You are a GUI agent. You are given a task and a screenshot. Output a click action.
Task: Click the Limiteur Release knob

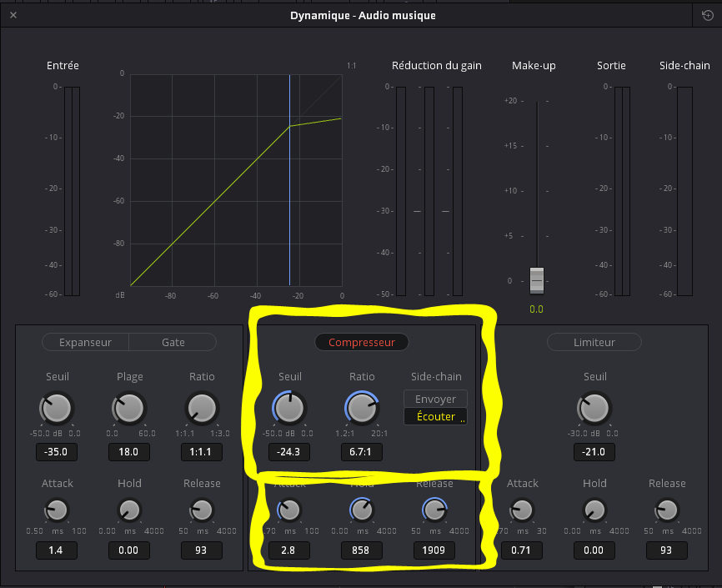point(667,510)
